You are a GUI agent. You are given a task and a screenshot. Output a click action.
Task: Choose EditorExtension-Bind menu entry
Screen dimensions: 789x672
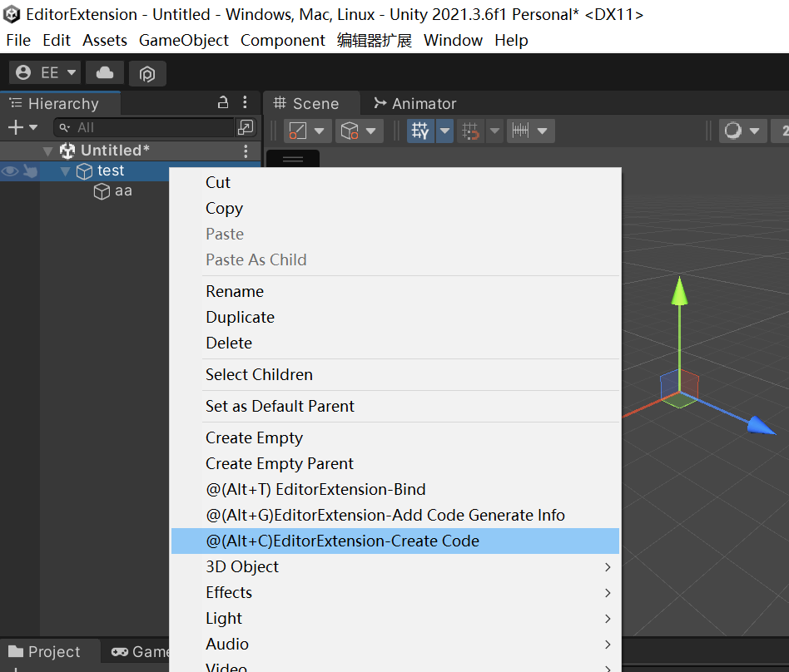coord(395,489)
